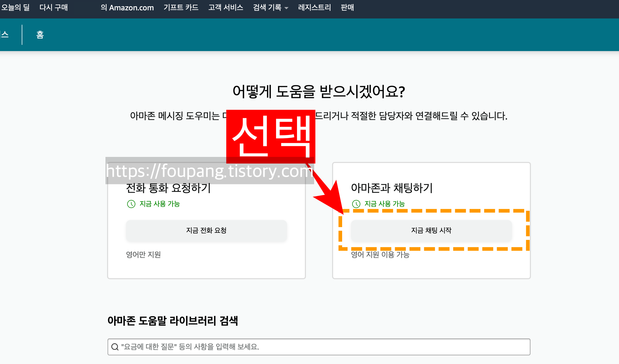Click the 지금 채팅 시작 button

431,230
